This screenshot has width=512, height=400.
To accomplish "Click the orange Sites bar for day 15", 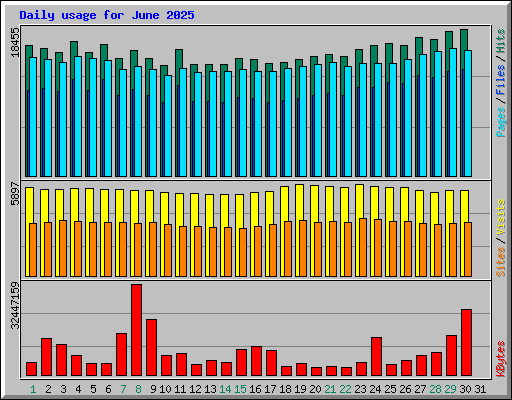I will click(x=243, y=252).
